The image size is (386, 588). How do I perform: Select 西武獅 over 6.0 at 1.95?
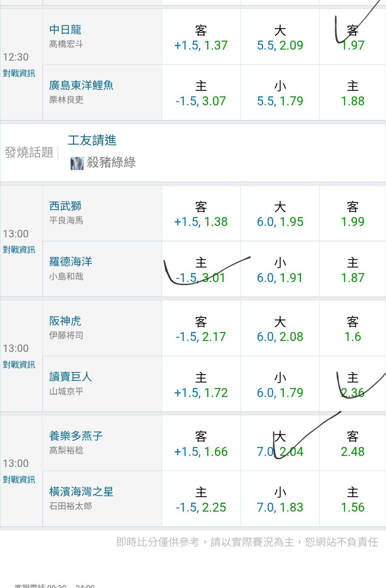[x=280, y=214]
